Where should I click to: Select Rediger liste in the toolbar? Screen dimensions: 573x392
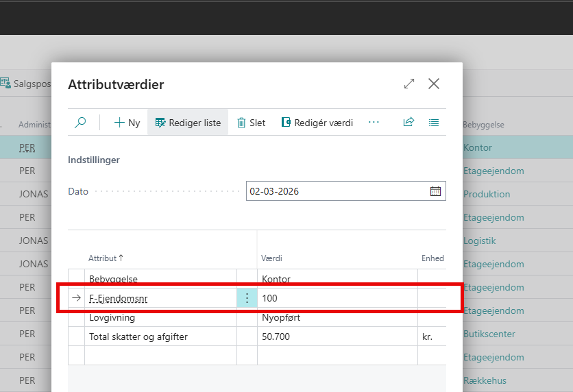(188, 123)
